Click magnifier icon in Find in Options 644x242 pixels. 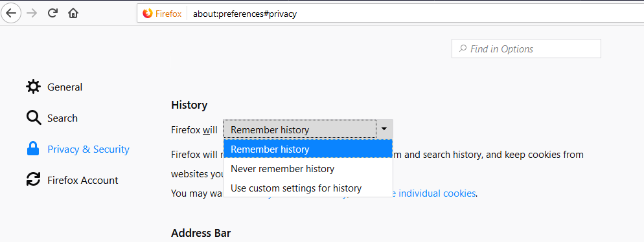pos(463,49)
